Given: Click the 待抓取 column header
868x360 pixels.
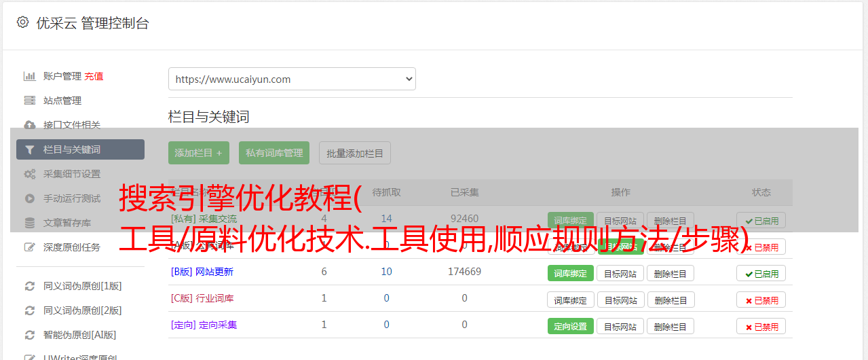Looking at the screenshot, I should point(386,192).
